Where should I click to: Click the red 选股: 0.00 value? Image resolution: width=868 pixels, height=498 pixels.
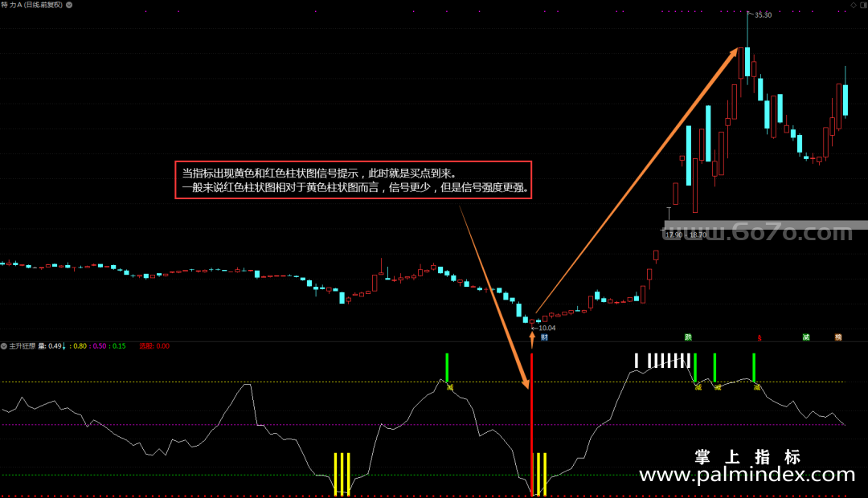point(154,346)
